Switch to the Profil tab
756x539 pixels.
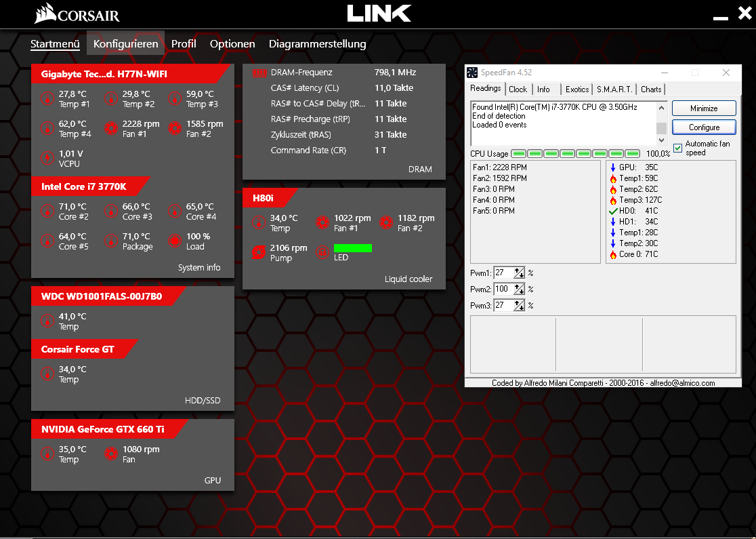tap(184, 44)
